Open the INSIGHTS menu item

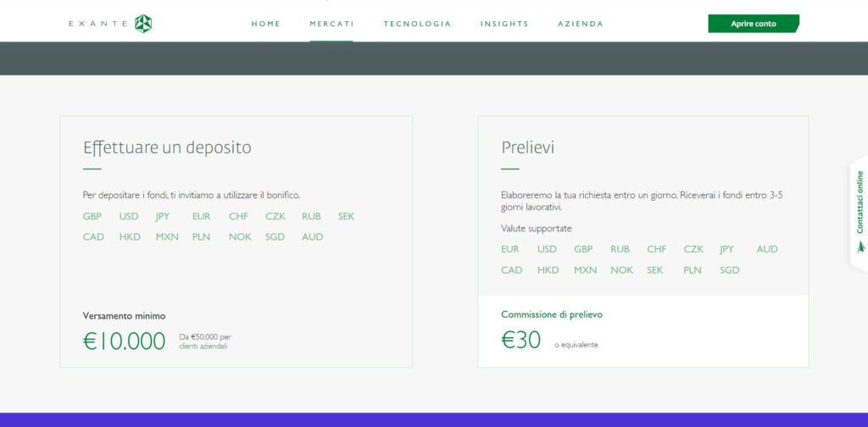point(504,24)
